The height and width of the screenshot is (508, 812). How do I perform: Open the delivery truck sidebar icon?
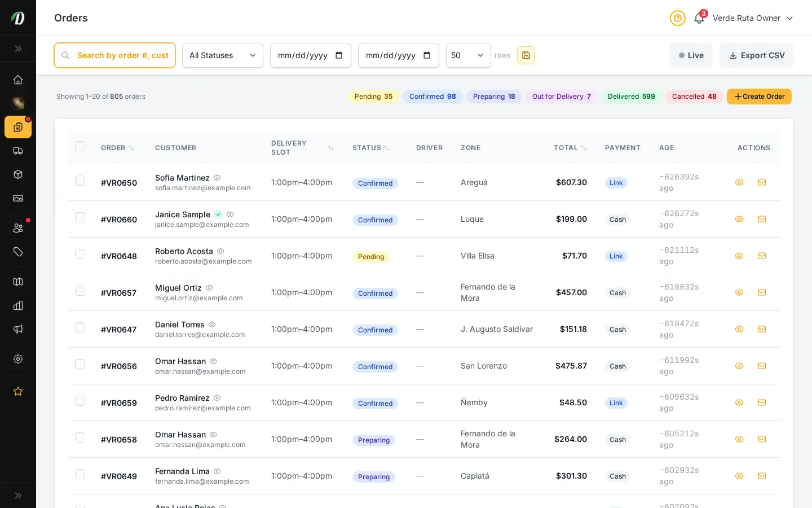point(18,151)
